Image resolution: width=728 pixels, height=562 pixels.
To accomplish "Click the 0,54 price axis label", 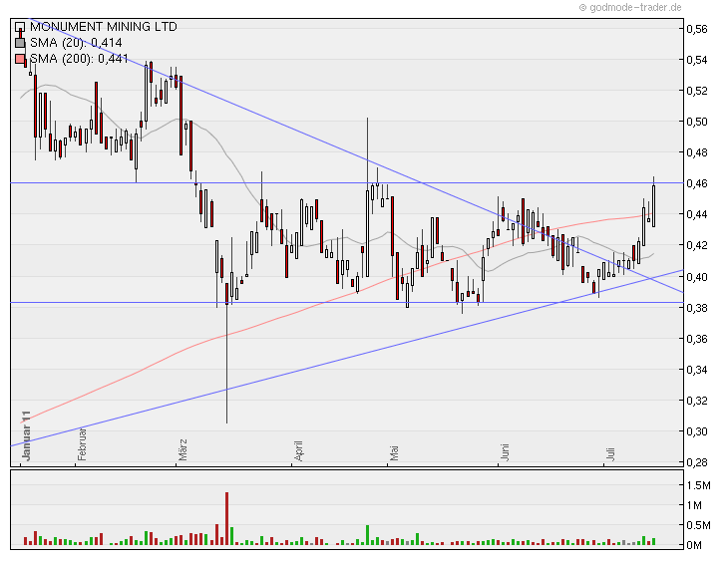I will pos(697,60).
